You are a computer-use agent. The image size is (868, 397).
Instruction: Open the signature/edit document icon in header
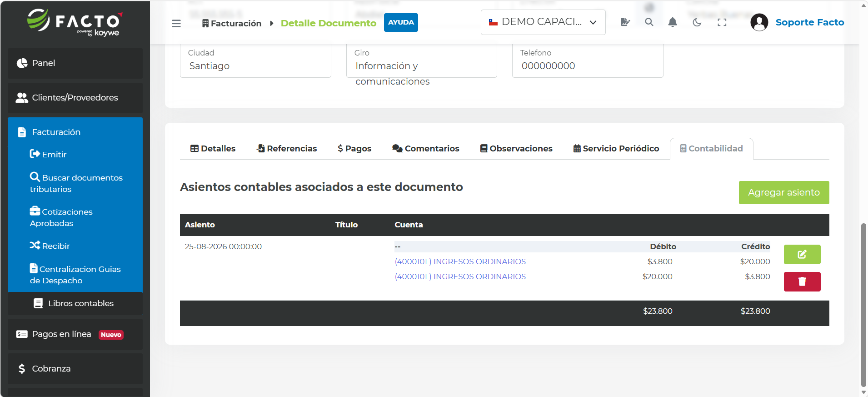625,22
